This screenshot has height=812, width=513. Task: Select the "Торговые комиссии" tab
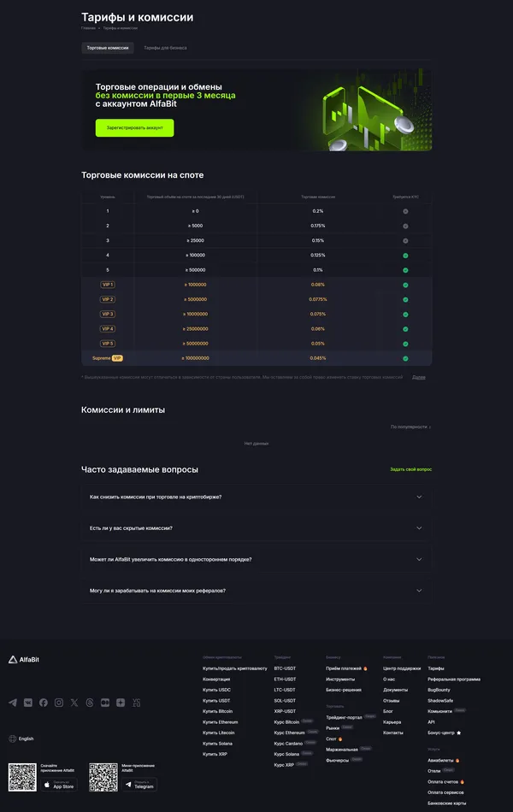[108, 48]
